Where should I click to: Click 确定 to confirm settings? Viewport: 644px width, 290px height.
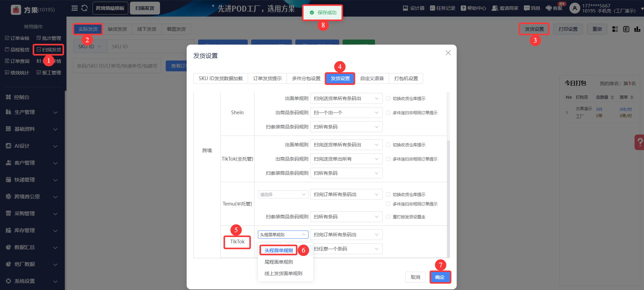(440, 277)
